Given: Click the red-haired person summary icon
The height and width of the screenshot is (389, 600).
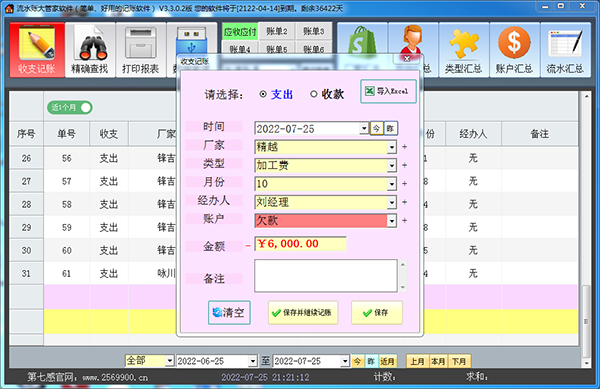Looking at the screenshot, I should (413, 40).
